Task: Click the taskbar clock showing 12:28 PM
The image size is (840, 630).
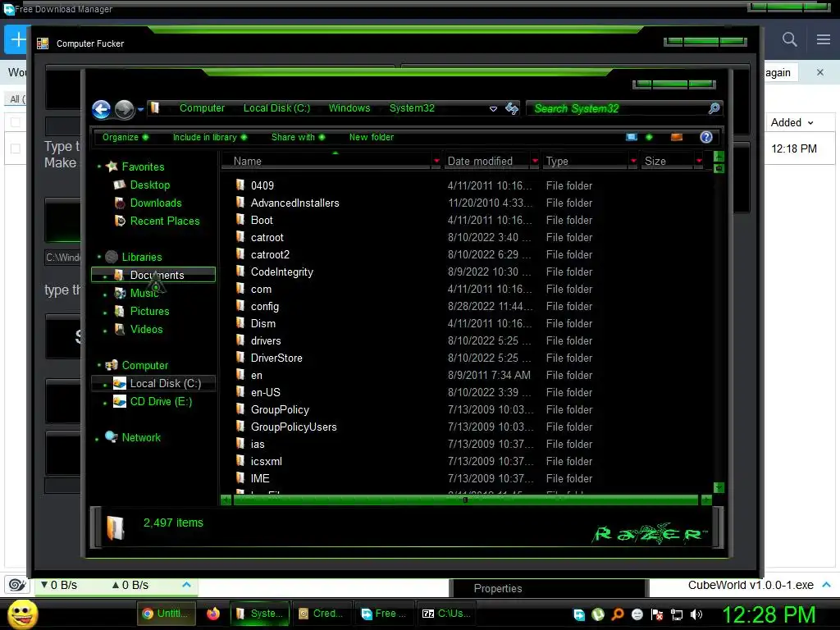Action: [x=768, y=614]
